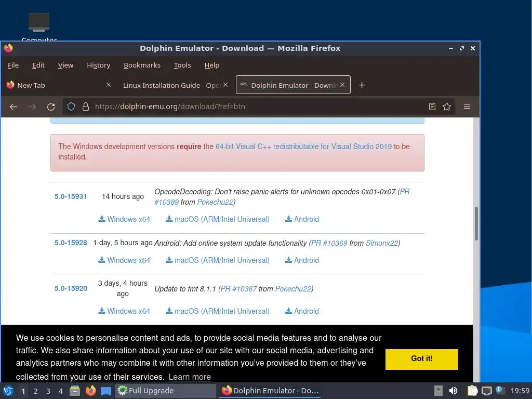Download Android build for 5.0-15931
This screenshot has height=399, width=532.
tap(302, 219)
